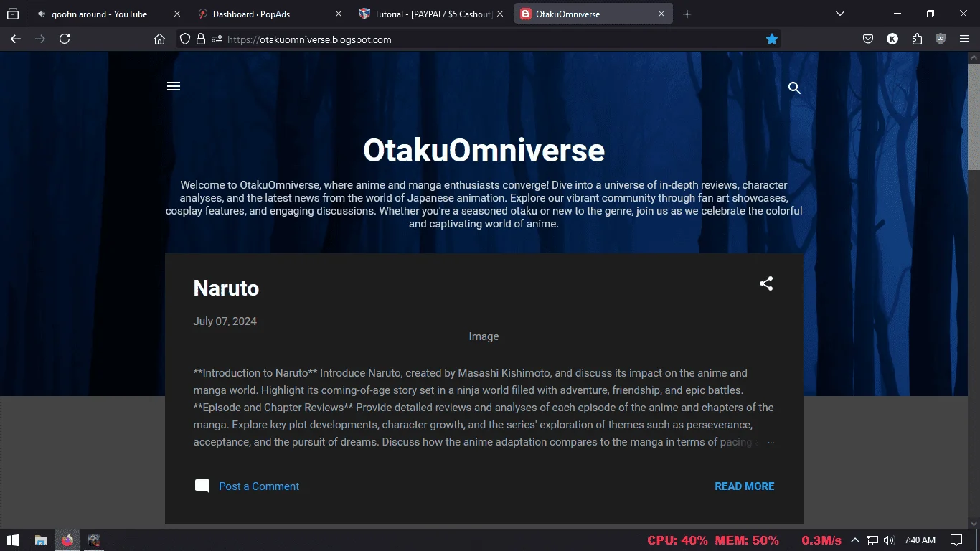The height and width of the screenshot is (551, 980).
Task: Click the 0.3M/s network speed readout
Action: [x=821, y=540]
